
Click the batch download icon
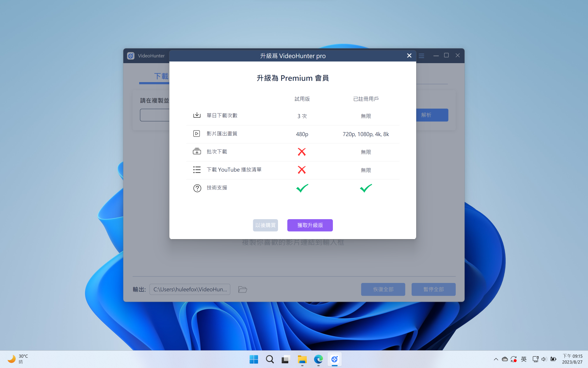197,151
